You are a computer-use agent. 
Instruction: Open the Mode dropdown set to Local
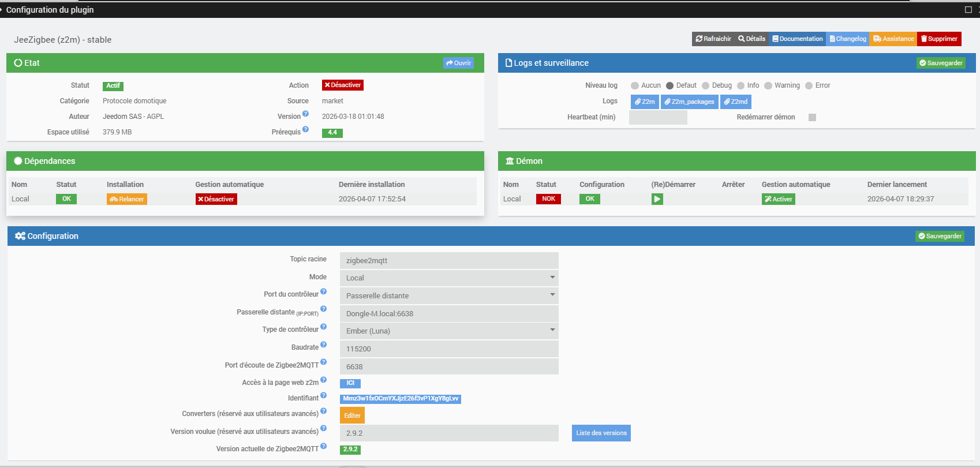coord(449,278)
